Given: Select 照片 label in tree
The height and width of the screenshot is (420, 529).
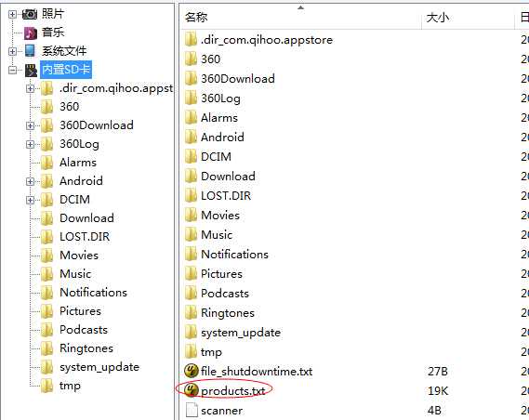Looking at the screenshot, I should 53,14.
